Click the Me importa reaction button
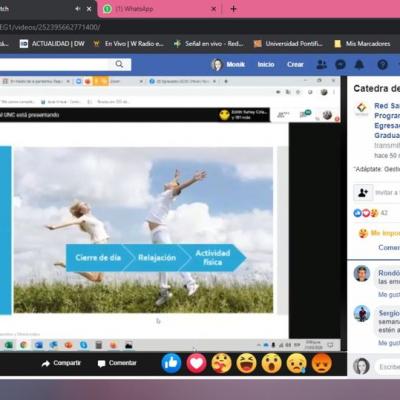 (x=379, y=233)
